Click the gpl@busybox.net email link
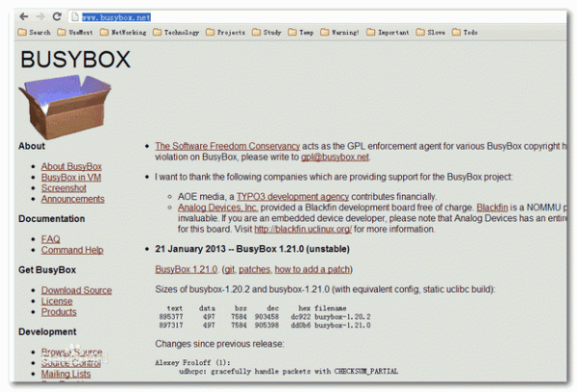 [335, 157]
